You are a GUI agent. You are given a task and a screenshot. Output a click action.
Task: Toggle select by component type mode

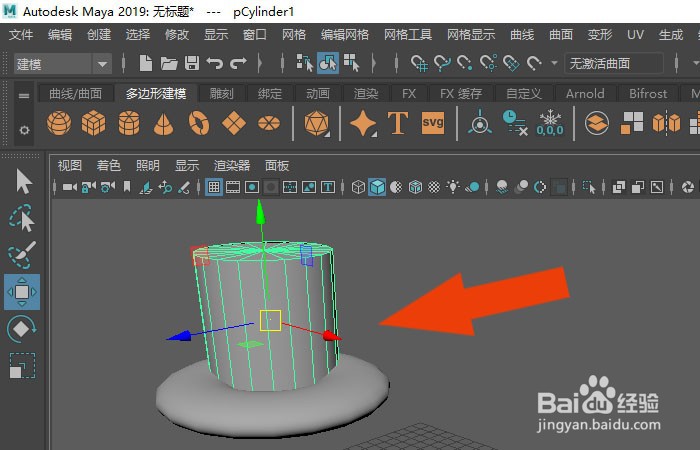point(351,63)
